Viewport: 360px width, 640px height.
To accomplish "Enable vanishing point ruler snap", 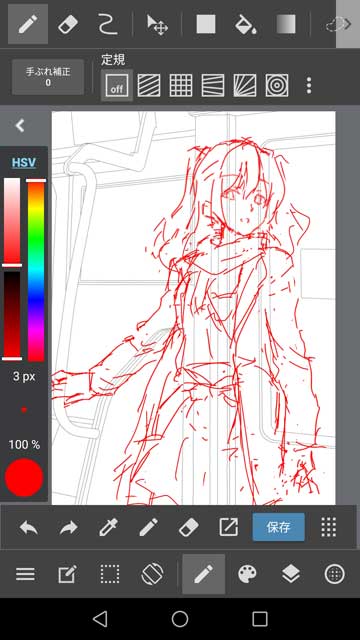I will (x=213, y=85).
